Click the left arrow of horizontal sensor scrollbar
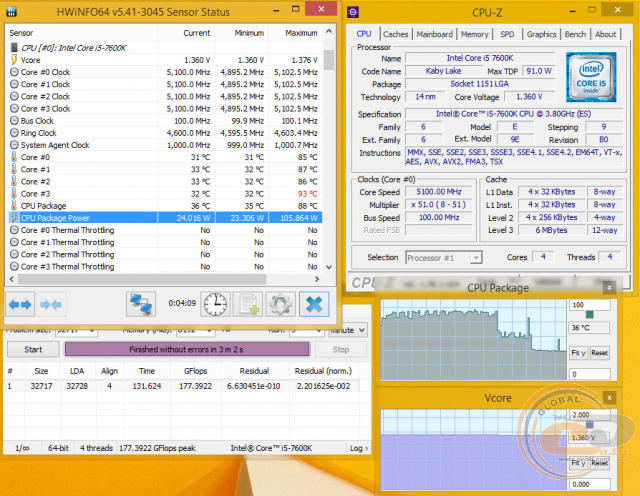The height and width of the screenshot is (496, 640). pos(11,279)
